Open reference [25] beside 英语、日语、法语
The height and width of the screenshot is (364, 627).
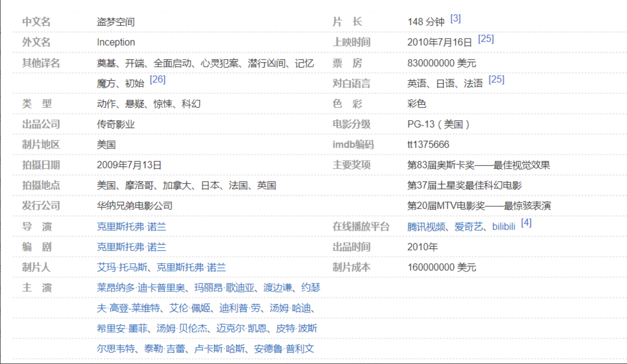click(496, 79)
